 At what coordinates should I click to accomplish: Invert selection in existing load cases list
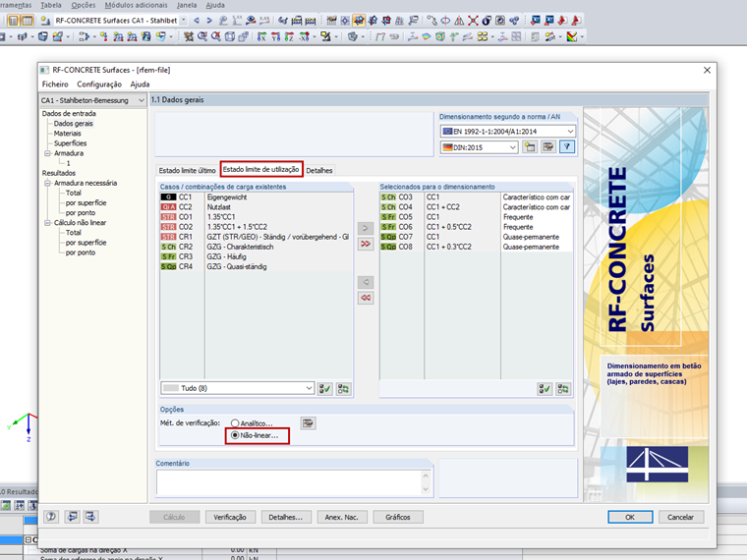pyautogui.click(x=343, y=389)
